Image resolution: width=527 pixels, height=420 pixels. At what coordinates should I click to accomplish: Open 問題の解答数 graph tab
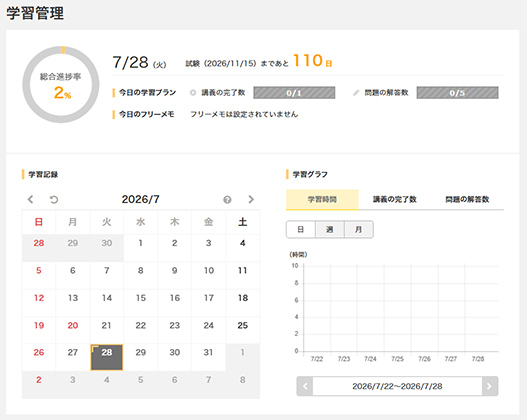[x=467, y=200]
